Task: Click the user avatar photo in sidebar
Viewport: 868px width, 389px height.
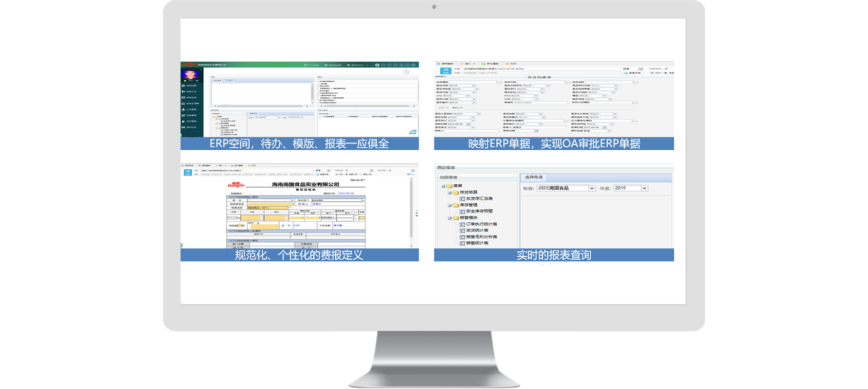Action: (x=190, y=74)
